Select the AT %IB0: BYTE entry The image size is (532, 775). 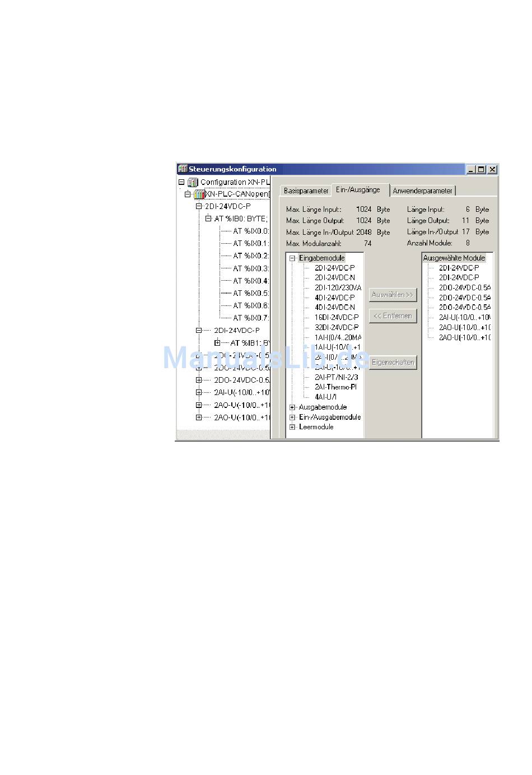click(241, 219)
